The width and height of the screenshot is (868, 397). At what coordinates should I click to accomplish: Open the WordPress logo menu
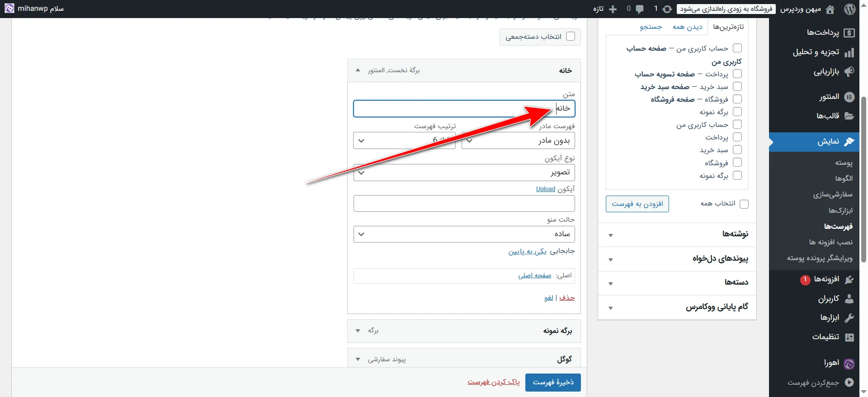850,9
